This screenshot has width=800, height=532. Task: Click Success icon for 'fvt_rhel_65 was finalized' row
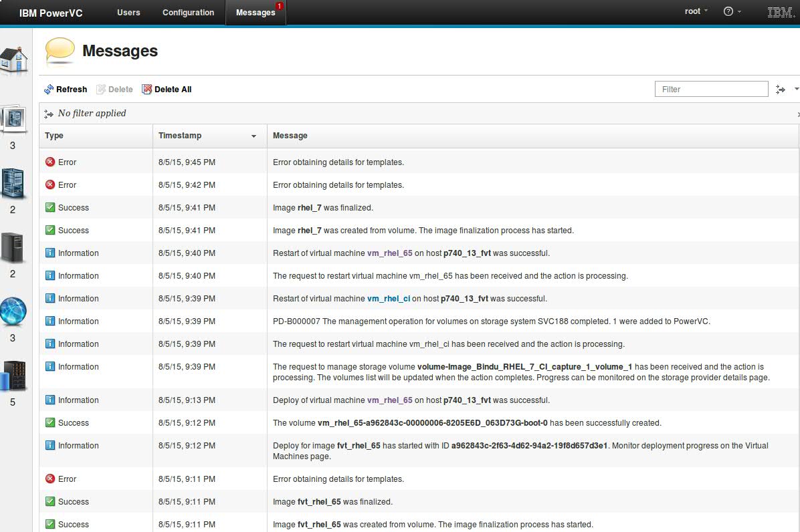point(50,501)
